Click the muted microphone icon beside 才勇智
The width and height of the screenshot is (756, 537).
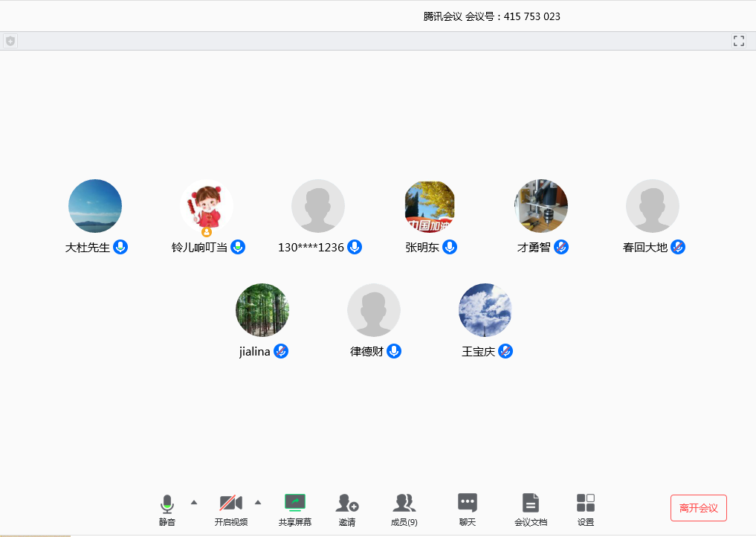(x=560, y=247)
